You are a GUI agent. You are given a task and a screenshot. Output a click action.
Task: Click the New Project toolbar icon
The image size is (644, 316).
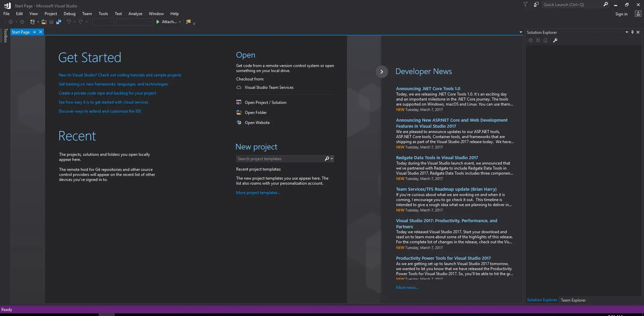(32, 22)
